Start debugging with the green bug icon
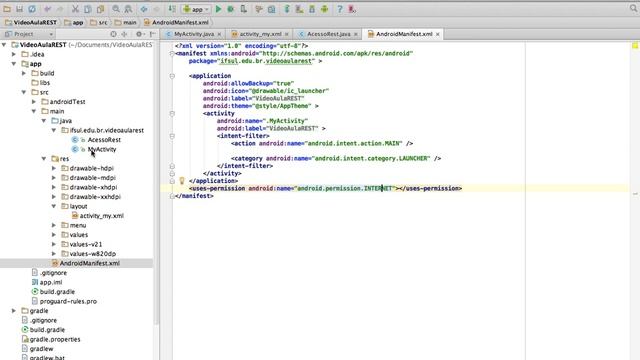This screenshot has width=640, height=360. click(x=231, y=9)
